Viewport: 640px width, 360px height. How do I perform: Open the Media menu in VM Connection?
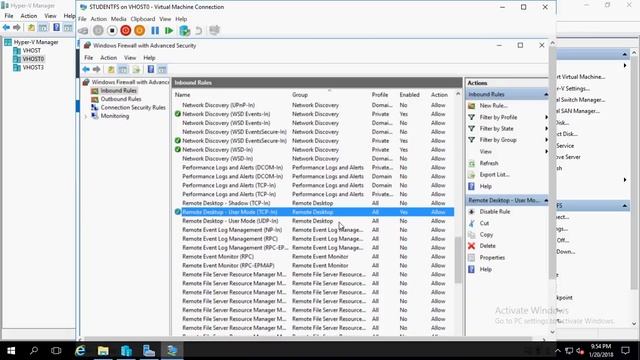pyautogui.click(x=118, y=19)
